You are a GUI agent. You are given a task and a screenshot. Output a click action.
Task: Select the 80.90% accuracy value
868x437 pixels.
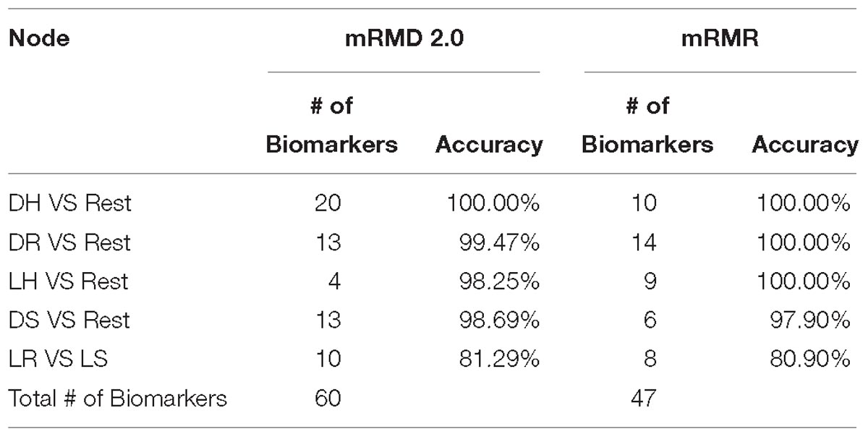point(809,360)
